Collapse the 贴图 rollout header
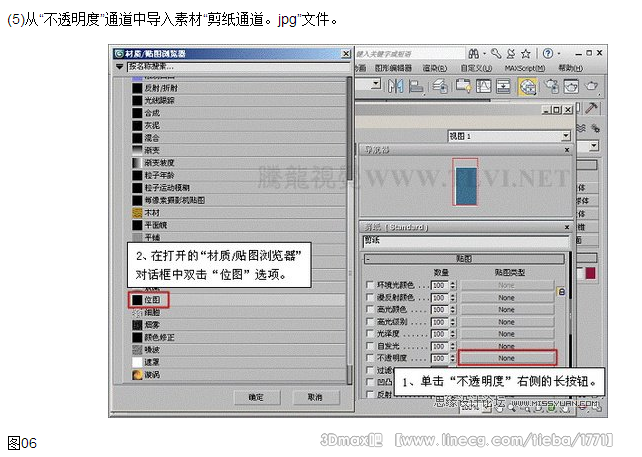The height and width of the screenshot is (457, 642). click(464, 258)
